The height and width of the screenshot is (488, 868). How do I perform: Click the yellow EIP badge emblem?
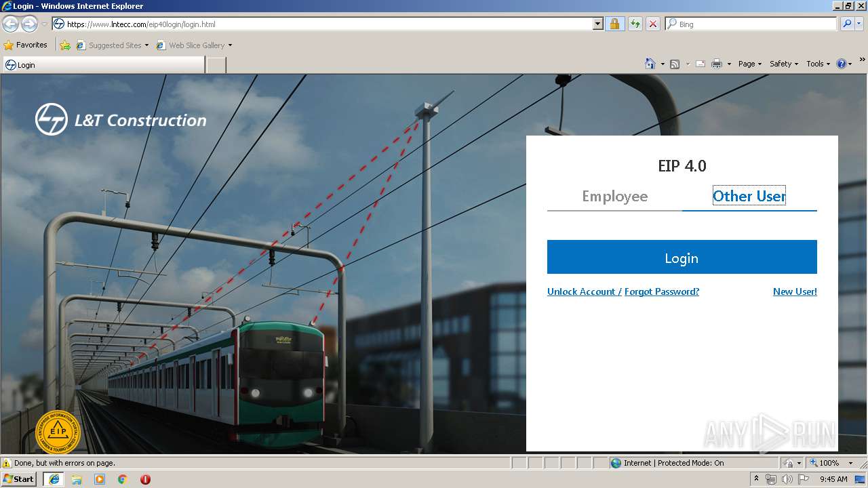pyautogui.click(x=58, y=432)
